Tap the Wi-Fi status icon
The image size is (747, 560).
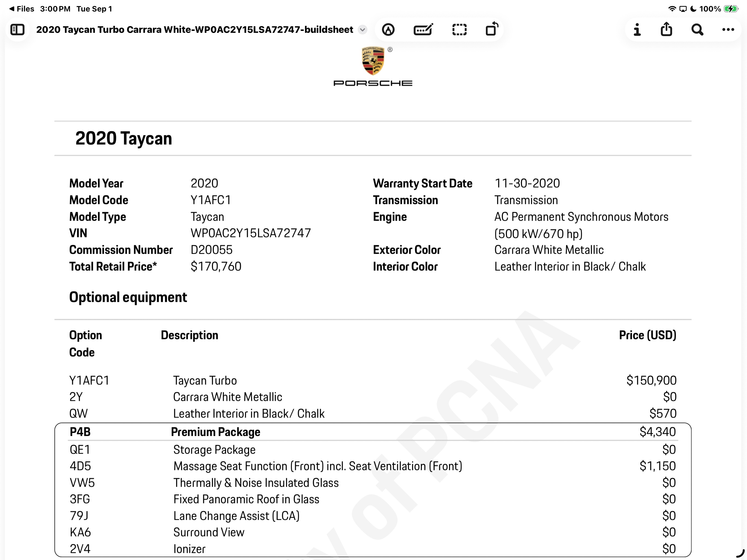click(x=672, y=9)
